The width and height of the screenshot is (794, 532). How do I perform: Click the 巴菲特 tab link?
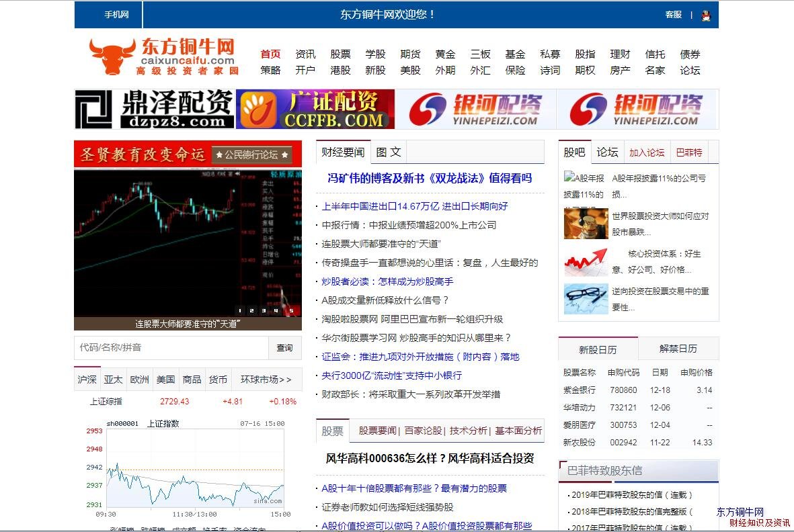point(688,152)
